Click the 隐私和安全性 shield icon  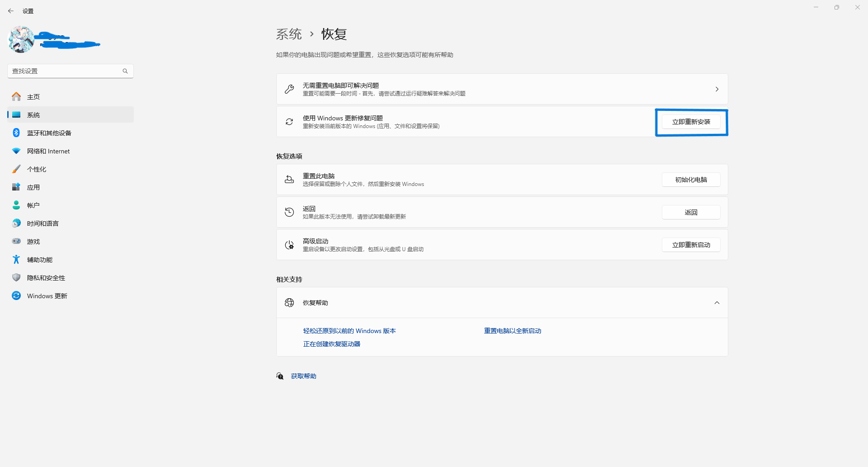16,277
